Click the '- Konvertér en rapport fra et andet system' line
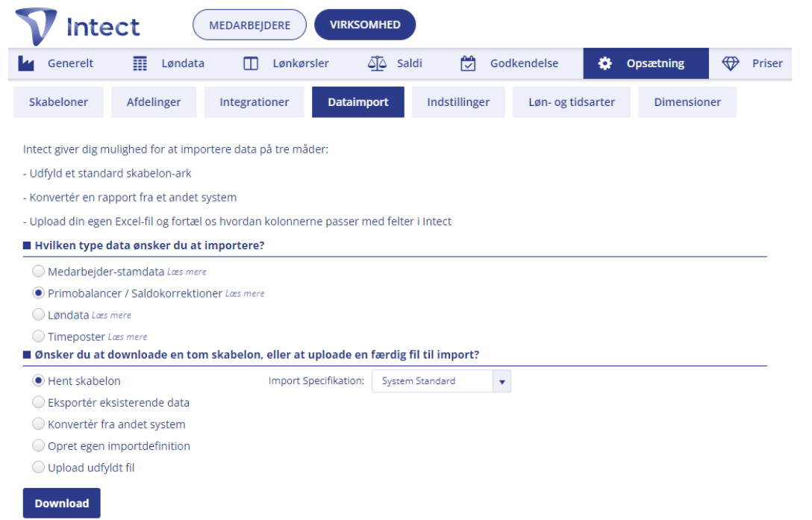 (x=130, y=197)
